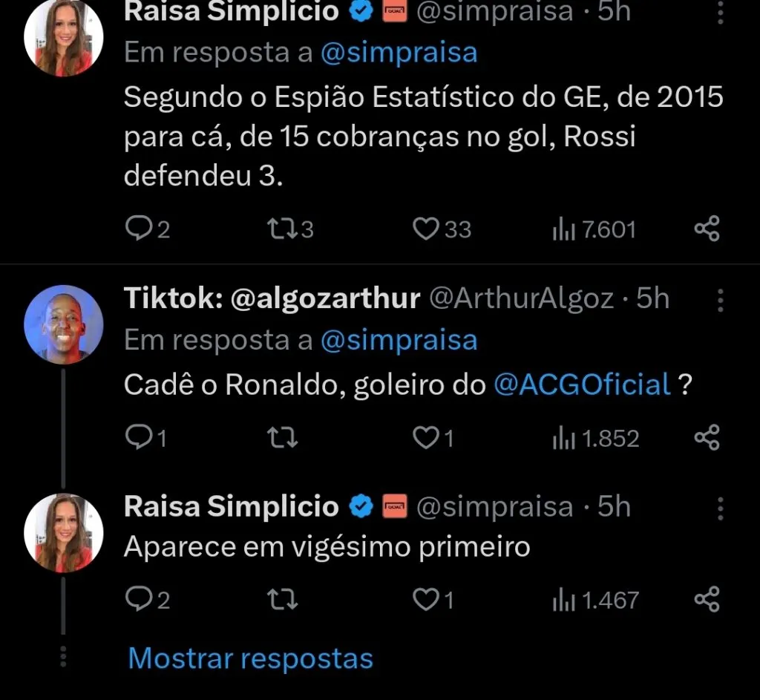Screen dimensions: 760x700
Task: Retweet the Espião Estatístico tweet
Action: [281, 229]
